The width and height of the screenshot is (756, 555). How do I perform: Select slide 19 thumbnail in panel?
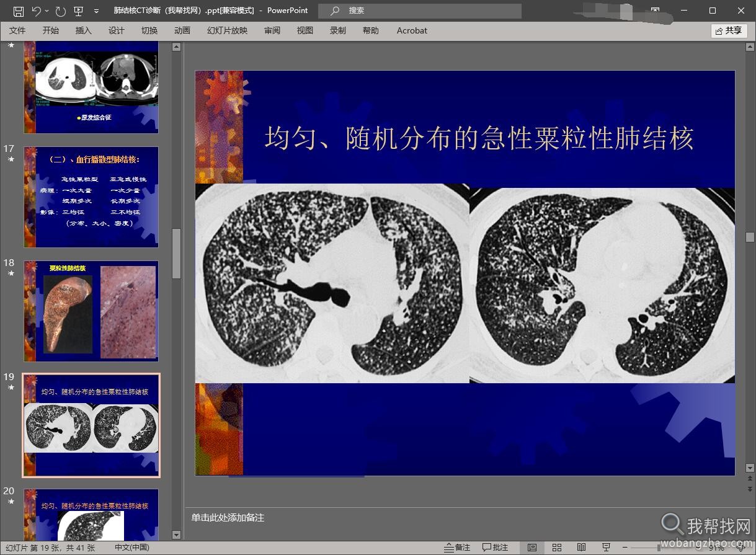91,425
